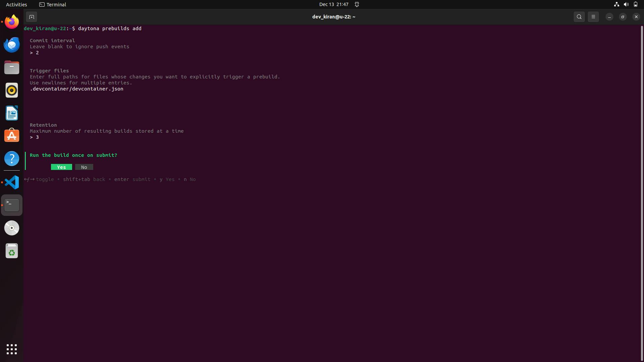Click the 'Trigger files' heading
This screenshot has height=362, width=644.
pyautogui.click(x=49, y=71)
